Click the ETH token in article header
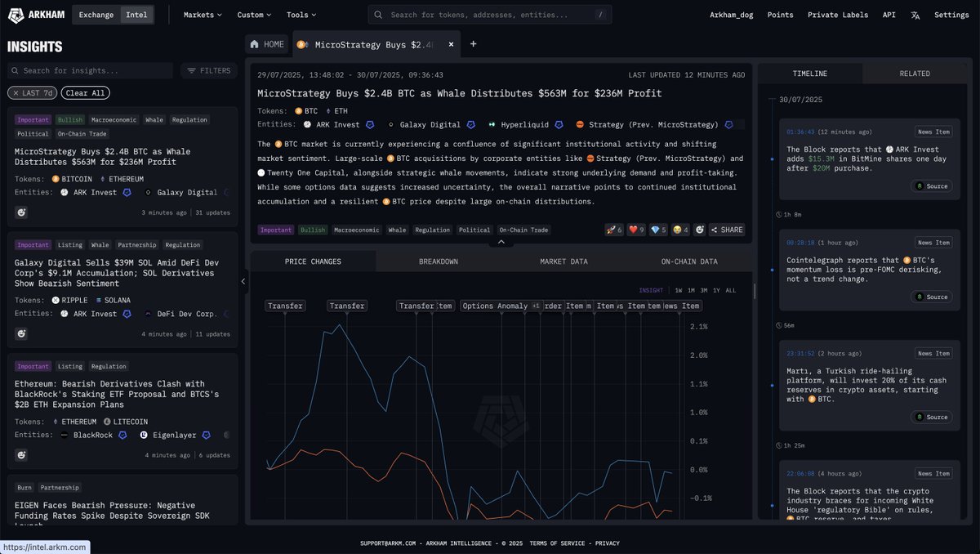The image size is (980, 554). 336,110
